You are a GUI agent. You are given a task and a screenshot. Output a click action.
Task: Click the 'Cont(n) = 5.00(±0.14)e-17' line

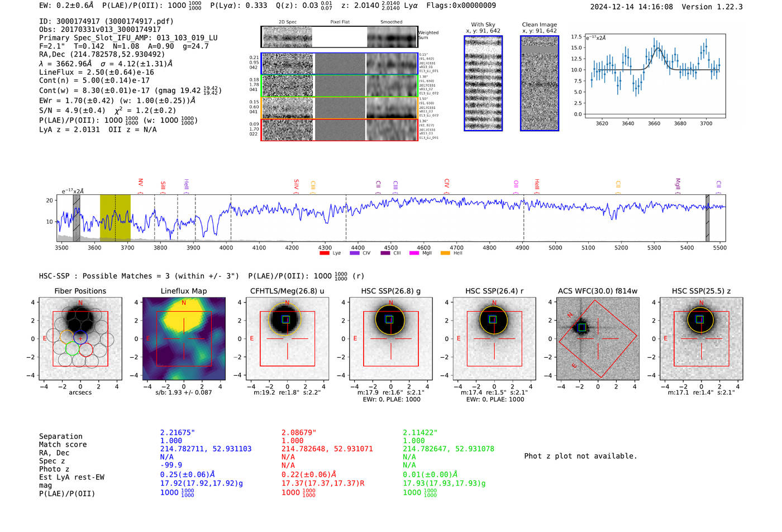click(x=94, y=80)
